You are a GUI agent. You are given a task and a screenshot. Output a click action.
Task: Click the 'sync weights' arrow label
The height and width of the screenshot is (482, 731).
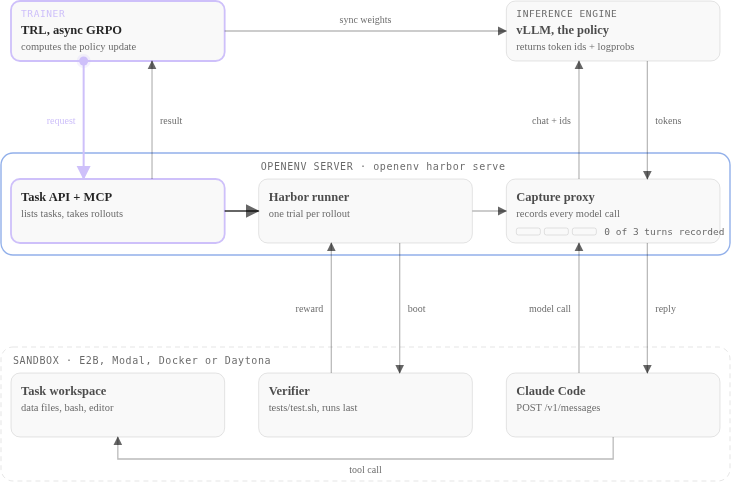point(365,20)
